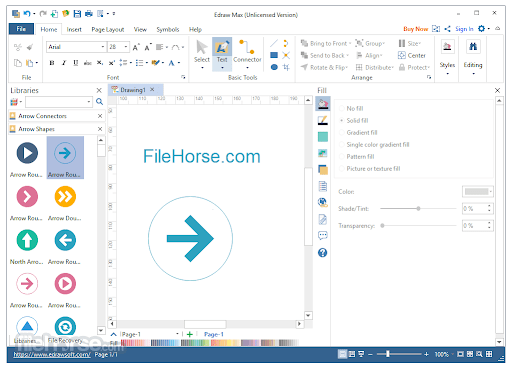The height and width of the screenshot is (369, 512).
Task: Open the edrawsoft.com link in status bar
Action: click(x=52, y=354)
